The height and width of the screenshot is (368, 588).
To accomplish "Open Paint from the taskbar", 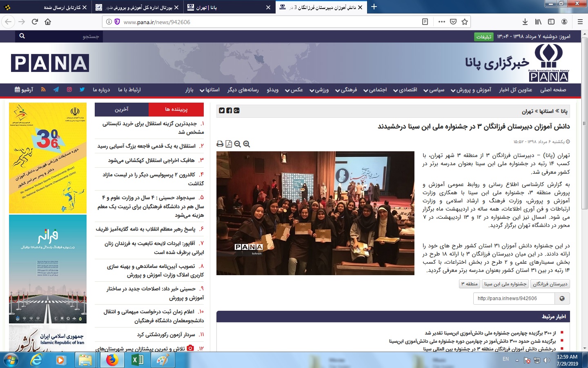I will (162, 360).
